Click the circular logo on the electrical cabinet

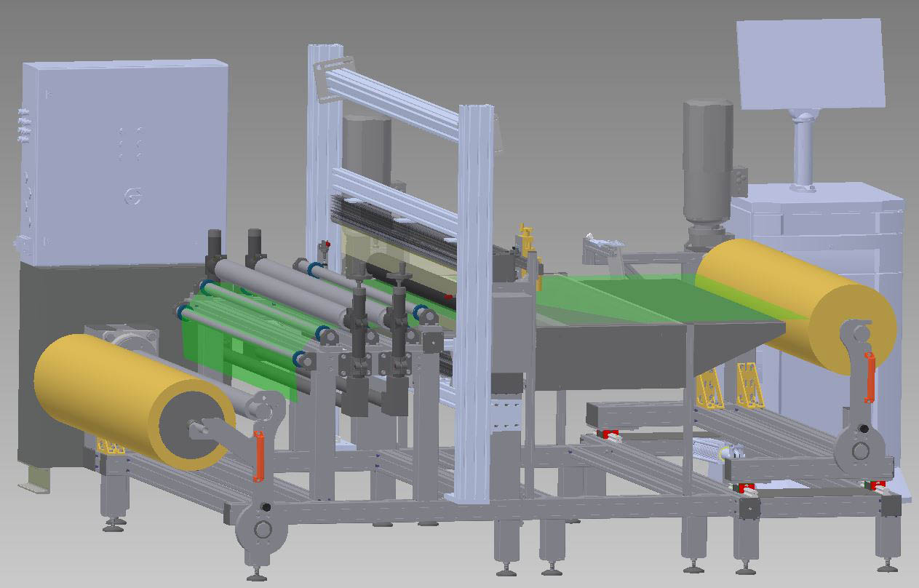coord(132,196)
